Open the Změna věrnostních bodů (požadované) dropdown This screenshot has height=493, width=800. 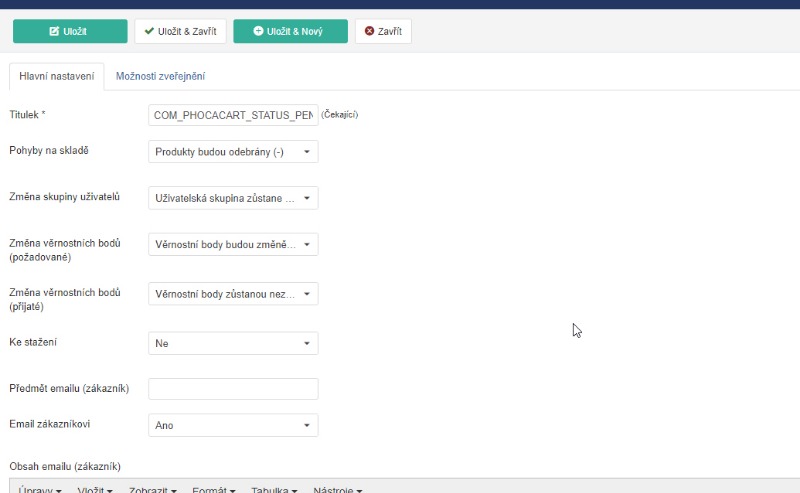(233, 244)
